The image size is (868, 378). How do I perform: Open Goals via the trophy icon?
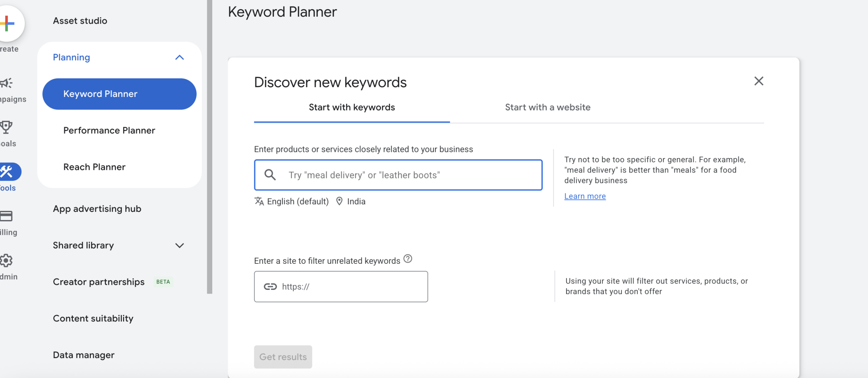6,128
